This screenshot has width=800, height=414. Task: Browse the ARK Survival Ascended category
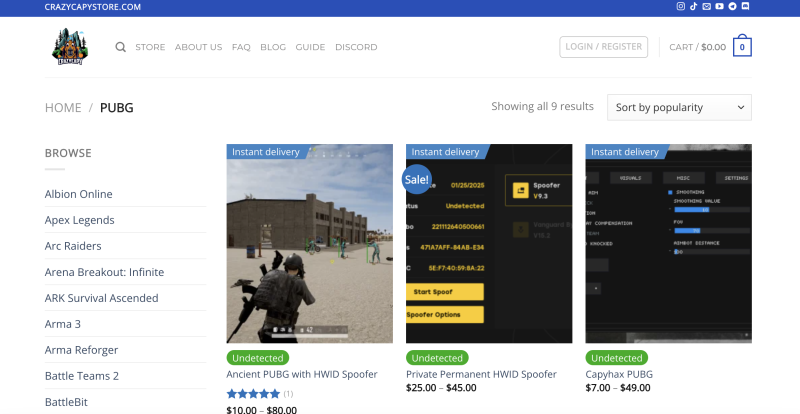click(102, 298)
